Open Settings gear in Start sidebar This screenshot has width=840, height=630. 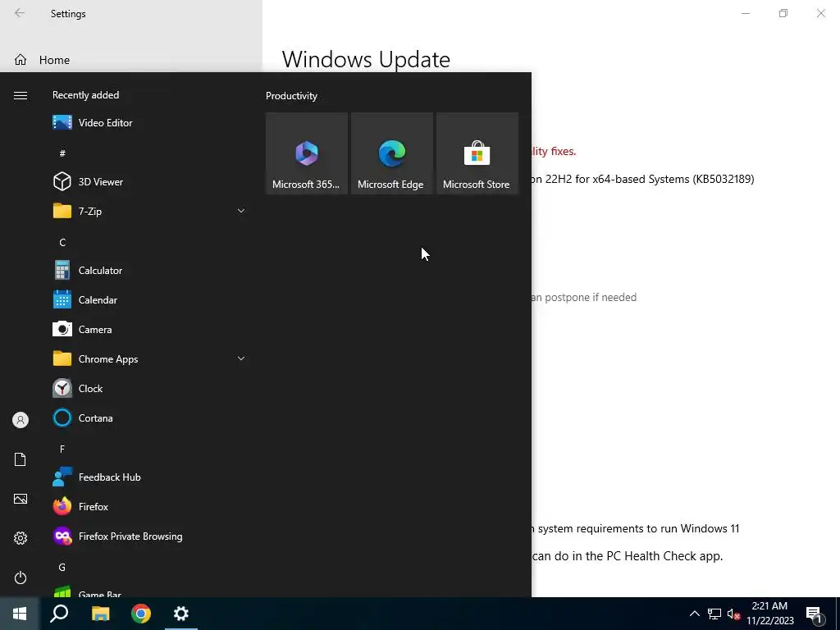pos(21,538)
